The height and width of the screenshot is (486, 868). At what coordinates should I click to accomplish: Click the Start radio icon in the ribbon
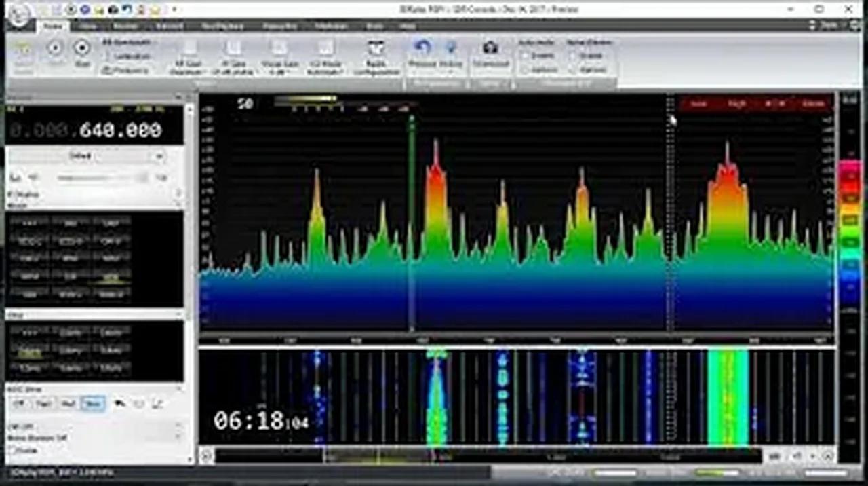[82, 48]
